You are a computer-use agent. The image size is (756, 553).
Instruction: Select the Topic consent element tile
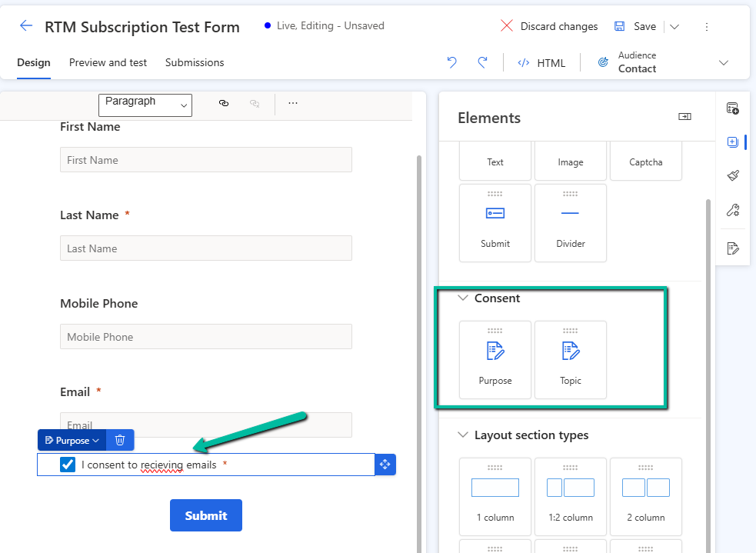(570, 360)
